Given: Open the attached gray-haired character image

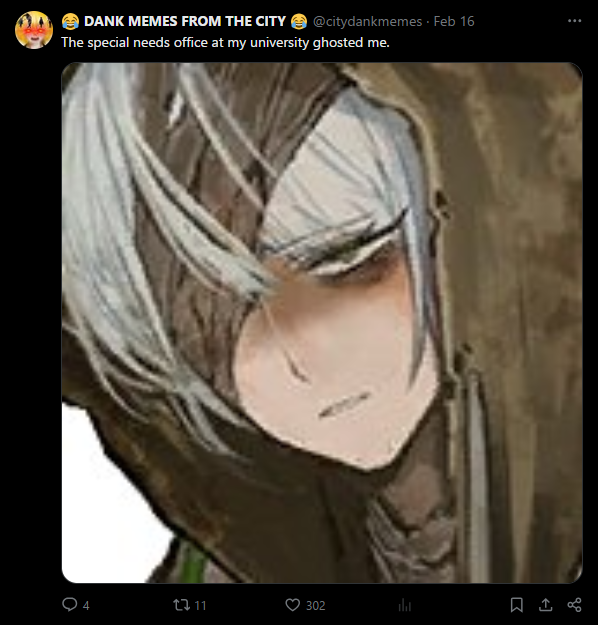Looking at the screenshot, I should point(322,322).
